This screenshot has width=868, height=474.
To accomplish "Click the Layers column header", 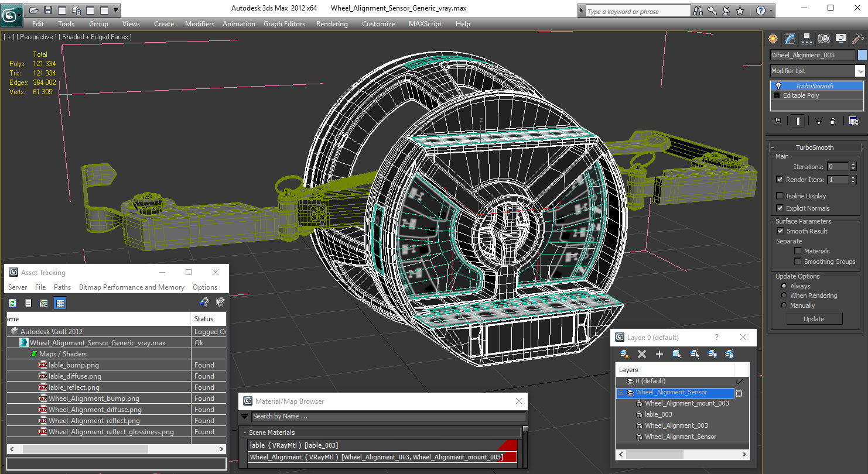I will pyautogui.click(x=675, y=370).
